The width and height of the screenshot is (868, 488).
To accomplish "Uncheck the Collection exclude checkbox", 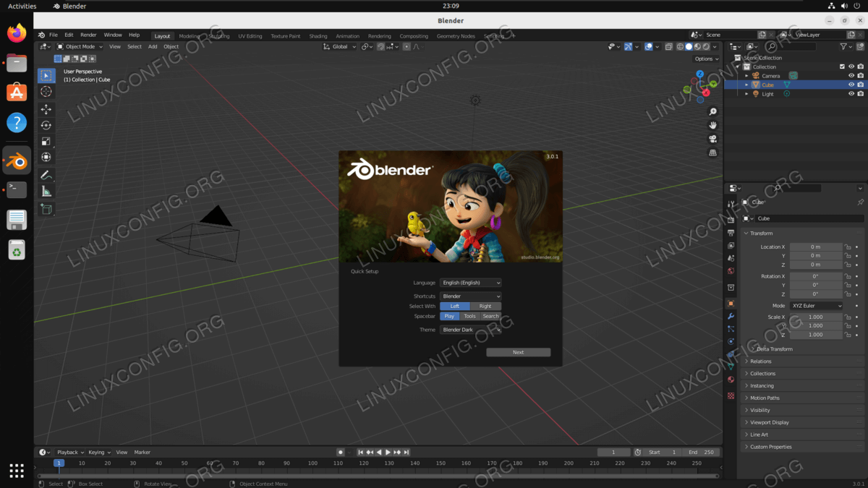I will coord(842,67).
